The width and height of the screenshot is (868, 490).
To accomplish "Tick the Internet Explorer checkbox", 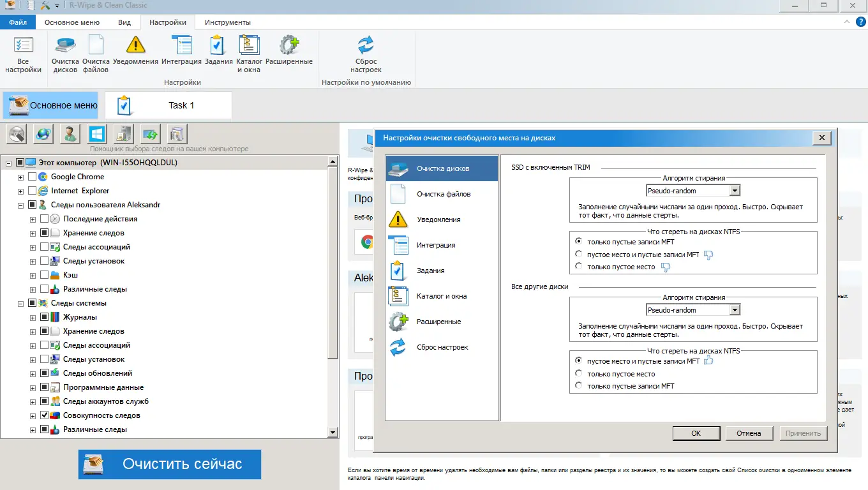I will coord(33,191).
